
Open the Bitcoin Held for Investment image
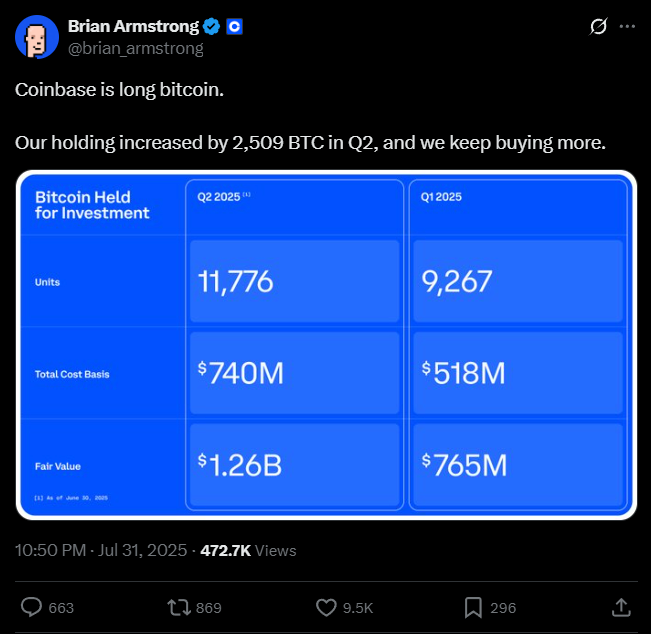[x=326, y=345]
